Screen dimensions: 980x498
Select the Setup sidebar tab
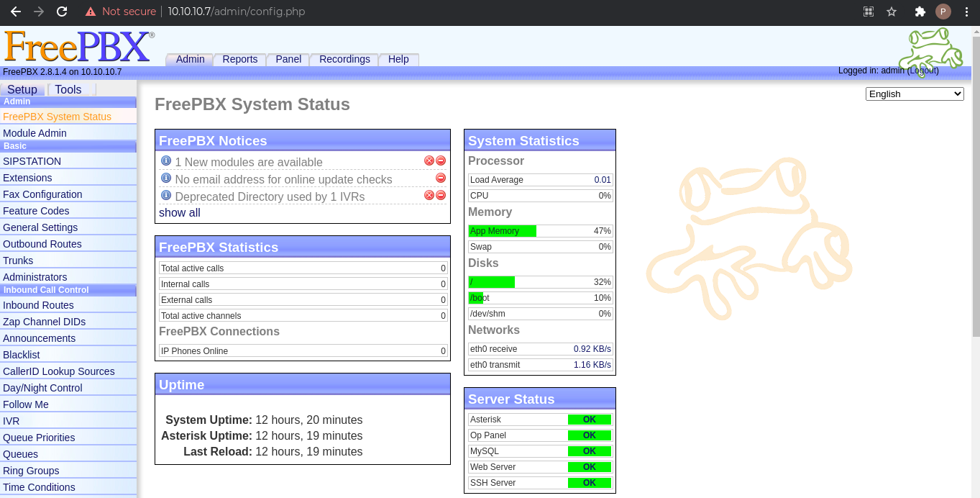[x=22, y=89]
